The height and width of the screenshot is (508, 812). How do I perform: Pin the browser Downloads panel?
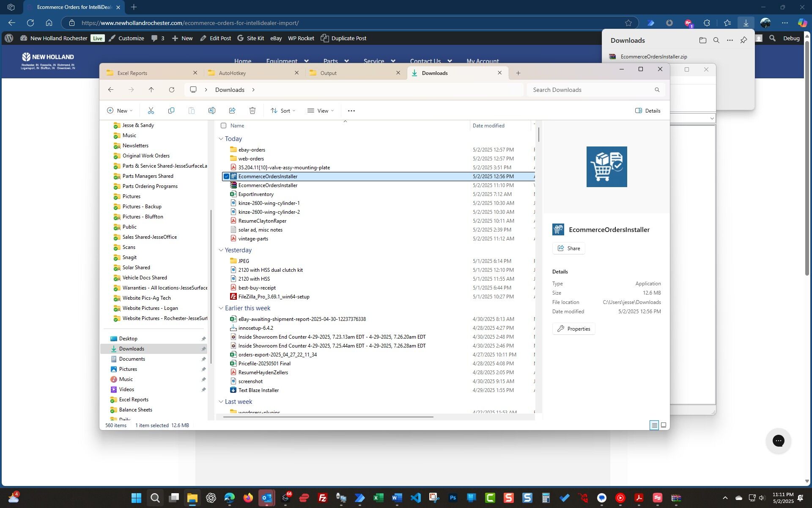coord(743,40)
